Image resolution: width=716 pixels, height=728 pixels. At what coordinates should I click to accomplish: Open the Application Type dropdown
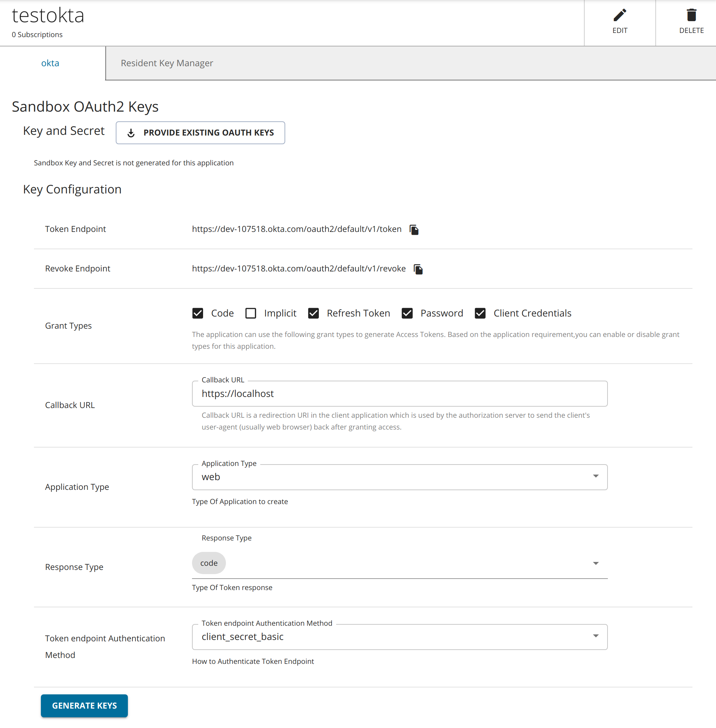595,476
